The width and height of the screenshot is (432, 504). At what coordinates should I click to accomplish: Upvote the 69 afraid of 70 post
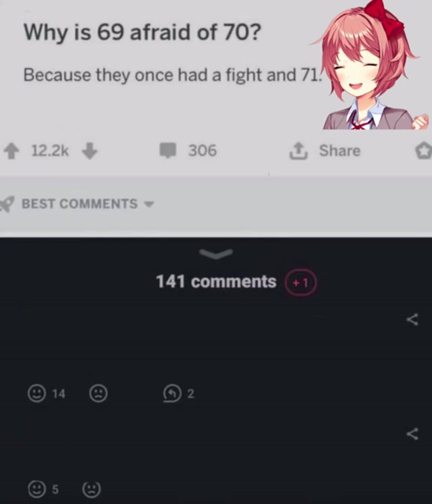point(11,151)
